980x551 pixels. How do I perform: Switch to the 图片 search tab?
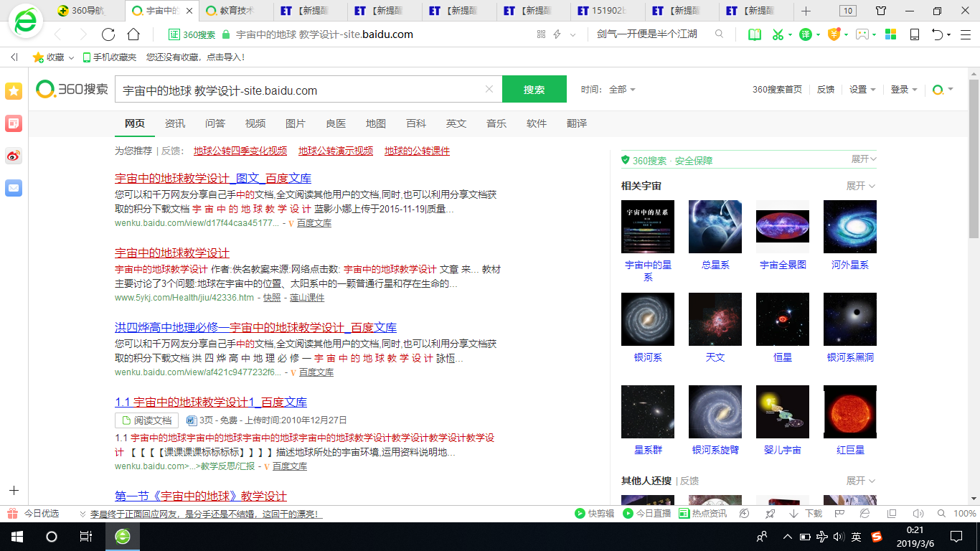click(x=296, y=123)
